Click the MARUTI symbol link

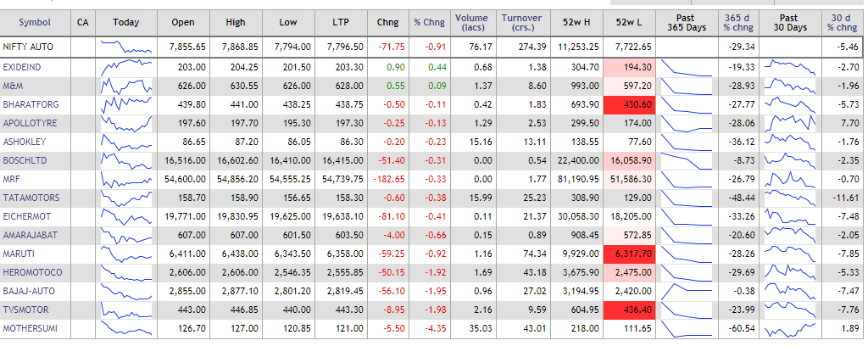18,253
